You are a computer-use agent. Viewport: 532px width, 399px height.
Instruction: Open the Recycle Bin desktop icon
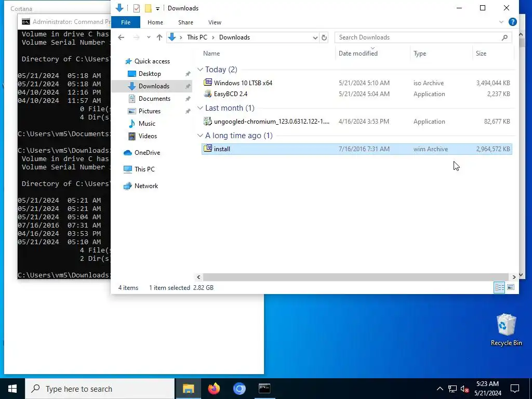(506, 329)
